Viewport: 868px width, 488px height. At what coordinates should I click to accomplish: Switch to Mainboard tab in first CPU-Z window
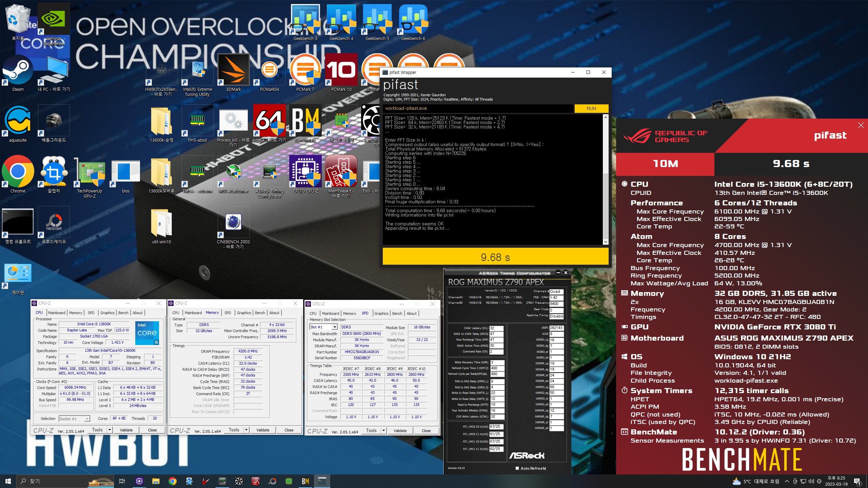[57, 313]
